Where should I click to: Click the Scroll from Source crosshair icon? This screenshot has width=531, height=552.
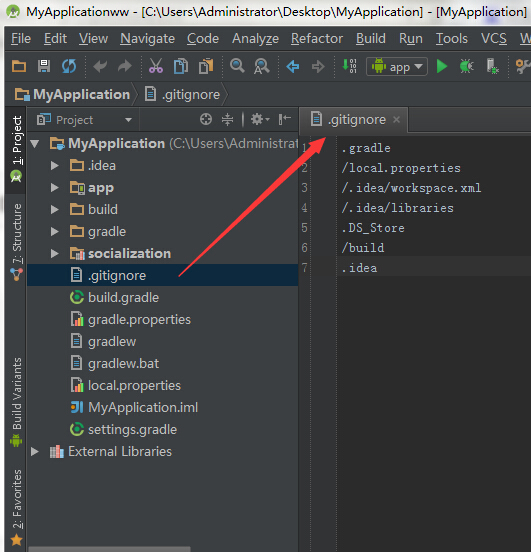[x=206, y=119]
